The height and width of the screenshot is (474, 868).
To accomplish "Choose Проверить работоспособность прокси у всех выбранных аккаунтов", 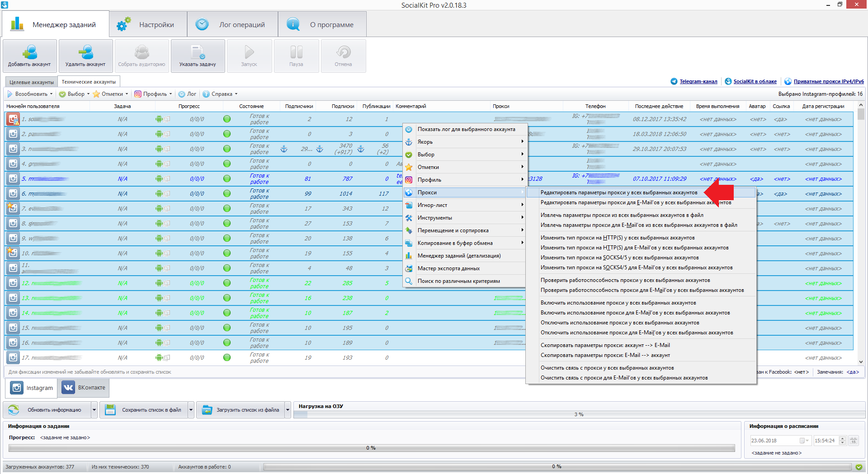I will pyautogui.click(x=641, y=280).
